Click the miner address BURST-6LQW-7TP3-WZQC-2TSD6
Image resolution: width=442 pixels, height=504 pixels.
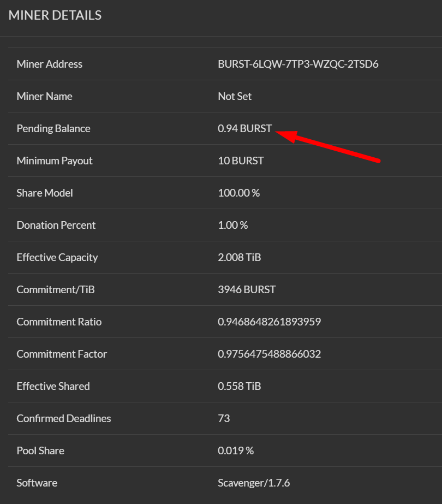click(298, 64)
